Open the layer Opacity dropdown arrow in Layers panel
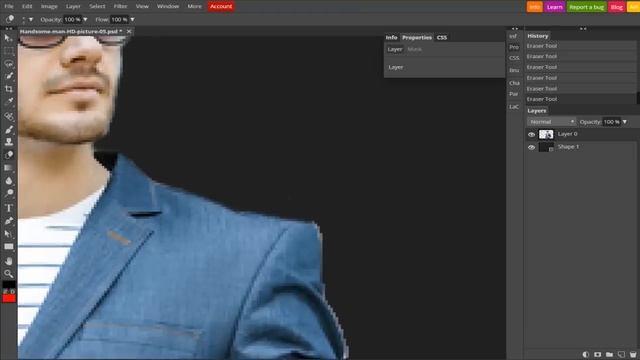Viewport: 640px width, 360px height. pyautogui.click(x=625, y=122)
